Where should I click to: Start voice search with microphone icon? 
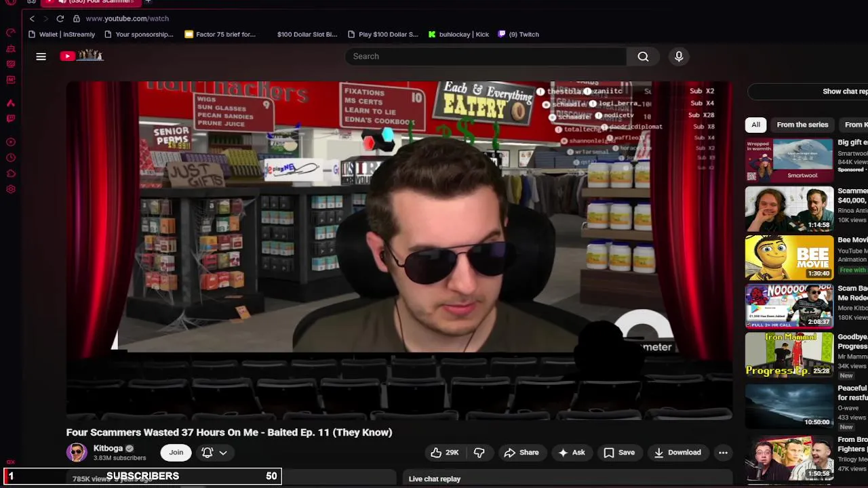pyautogui.click(x=679, y=56)
